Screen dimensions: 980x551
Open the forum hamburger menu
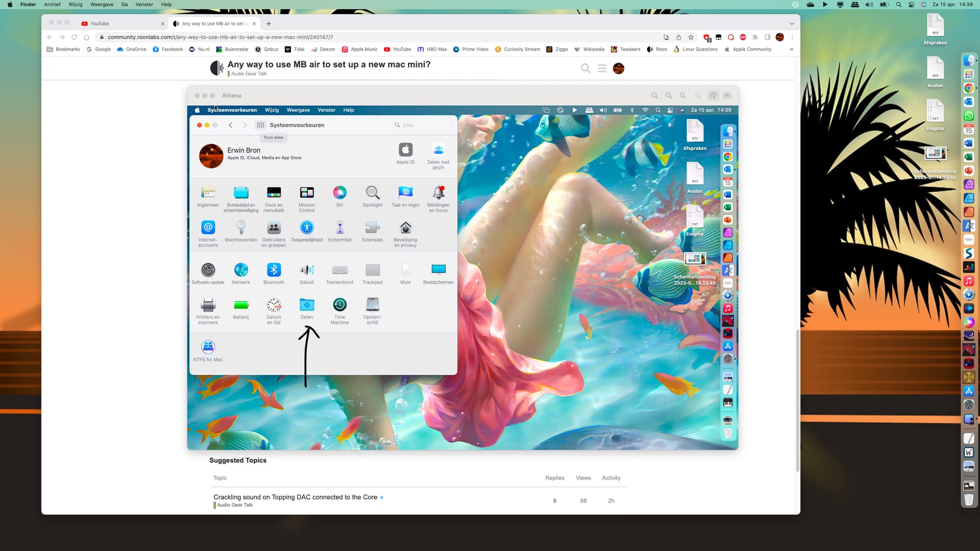point(602,68)
